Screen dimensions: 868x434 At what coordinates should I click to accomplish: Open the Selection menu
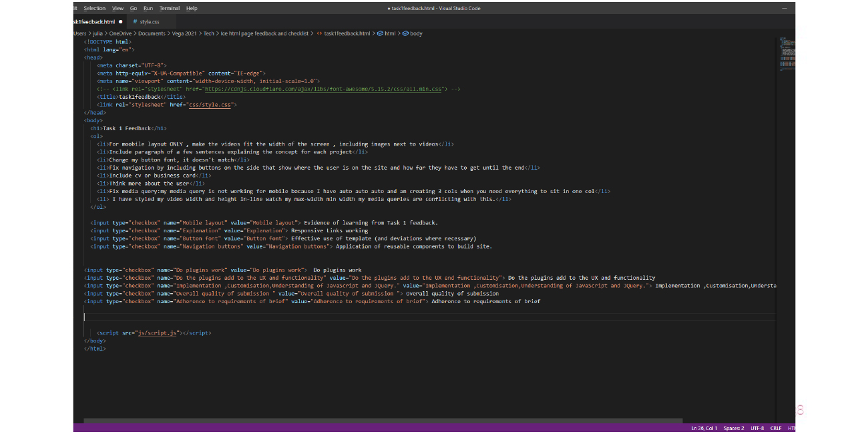tap(94, 8)
